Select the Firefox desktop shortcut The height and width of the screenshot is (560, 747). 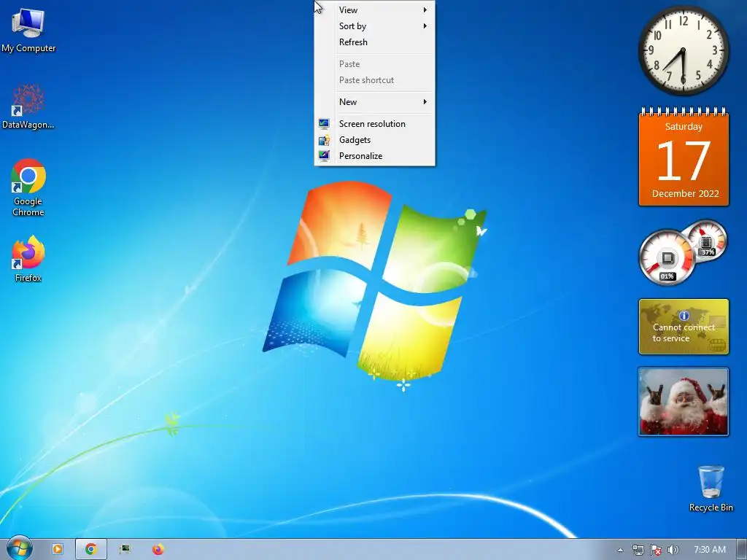pos(28,259)
